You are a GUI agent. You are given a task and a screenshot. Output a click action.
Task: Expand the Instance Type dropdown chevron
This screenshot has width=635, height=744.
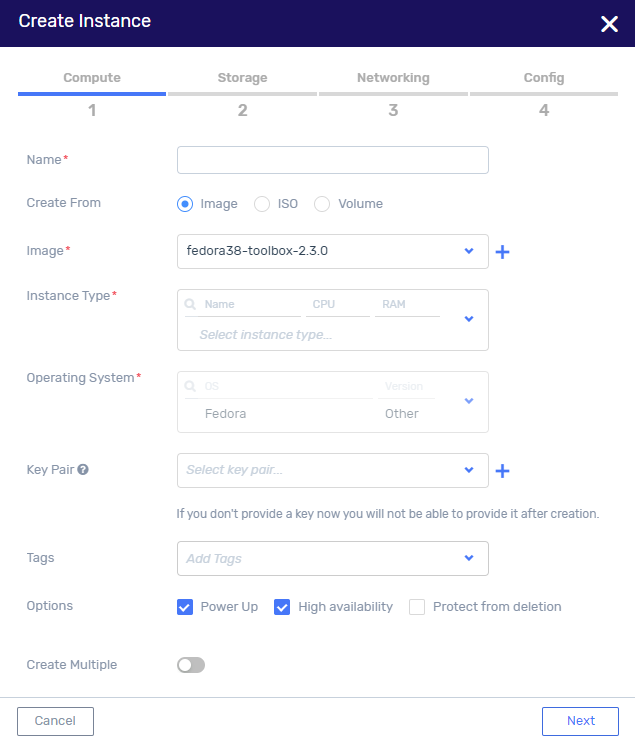pyautogui.click(x=469, y=319)
